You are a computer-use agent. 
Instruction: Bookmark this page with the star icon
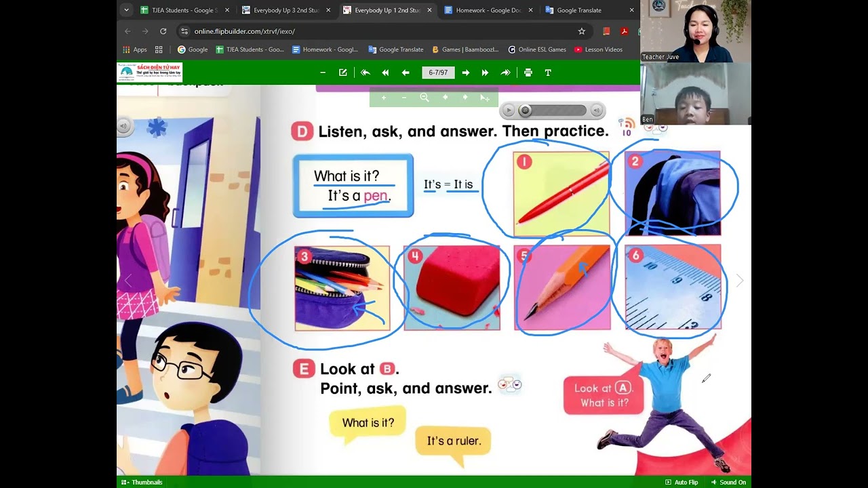point(581,31)
